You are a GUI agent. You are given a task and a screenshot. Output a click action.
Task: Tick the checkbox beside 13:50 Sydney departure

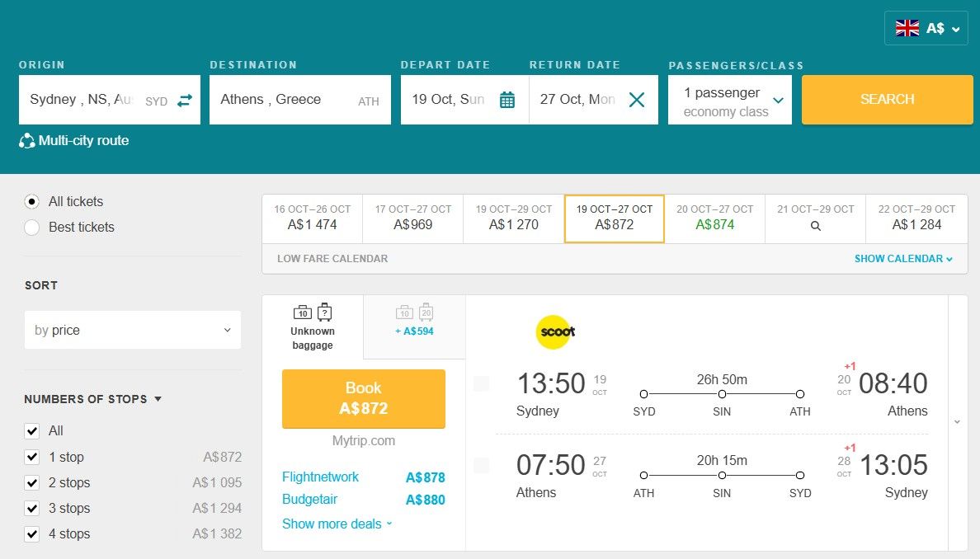point(481,383)
